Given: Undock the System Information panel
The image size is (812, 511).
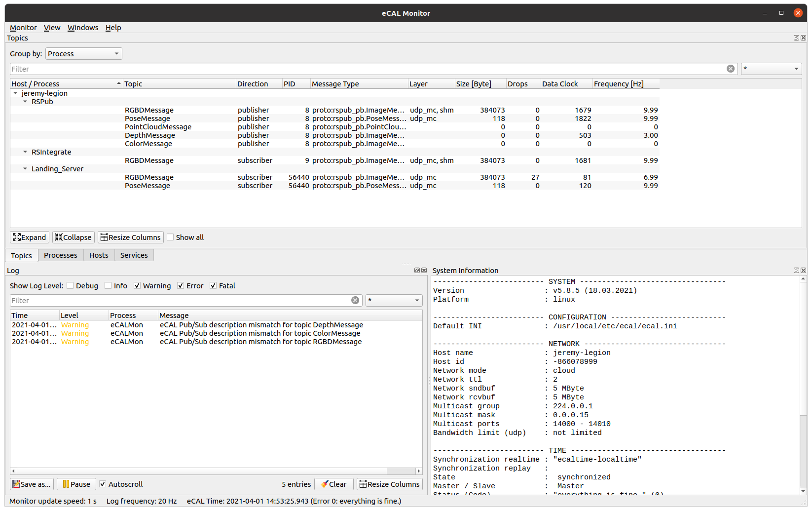Looking at the screenshot, I should pos(796,270).
